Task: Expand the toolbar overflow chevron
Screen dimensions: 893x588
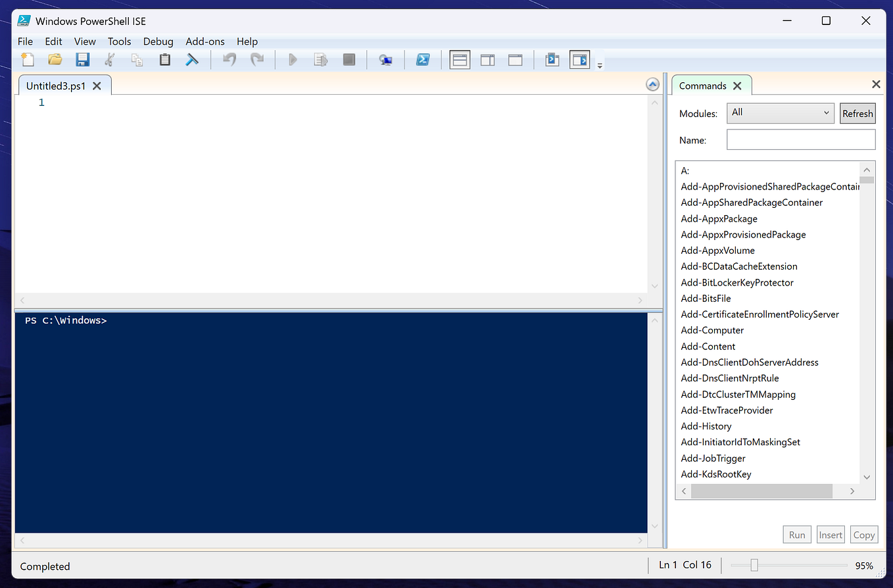Action: coord(599,62)
